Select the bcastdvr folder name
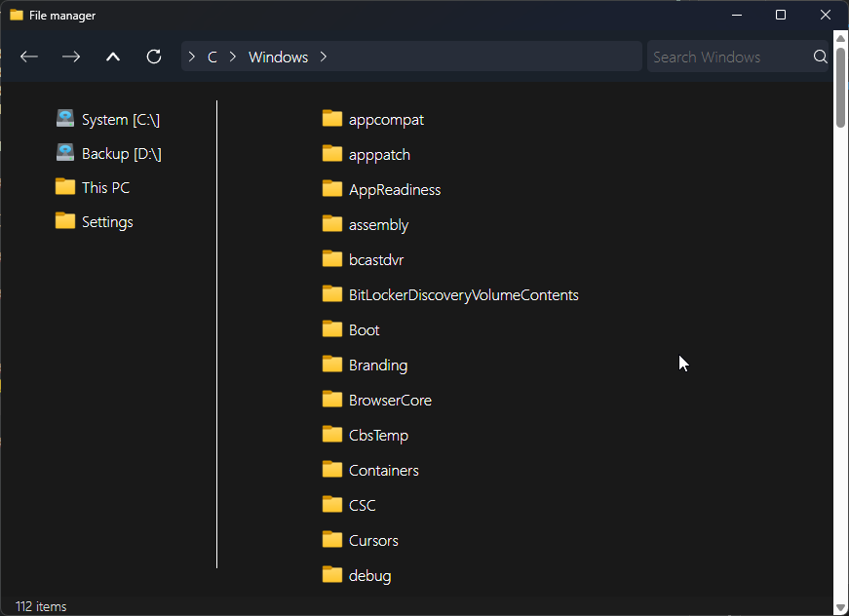The image size is (849, 616). click(376, 260)
